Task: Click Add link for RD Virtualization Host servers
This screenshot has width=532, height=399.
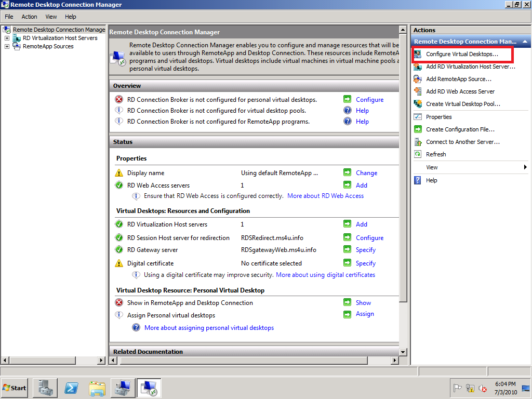Action: click(x=362, y=224)
